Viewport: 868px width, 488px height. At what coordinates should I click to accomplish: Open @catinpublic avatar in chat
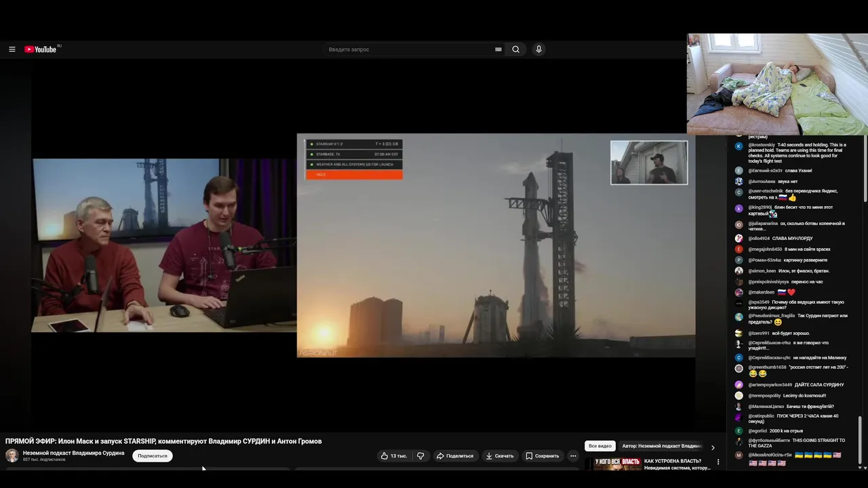click(739, 418)
